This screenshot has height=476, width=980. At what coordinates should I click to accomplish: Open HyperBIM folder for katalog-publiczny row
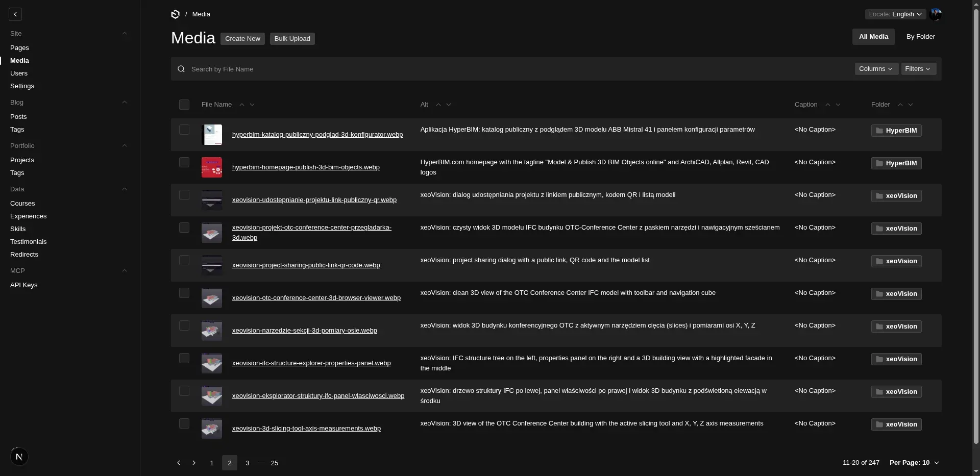(896, 131)
